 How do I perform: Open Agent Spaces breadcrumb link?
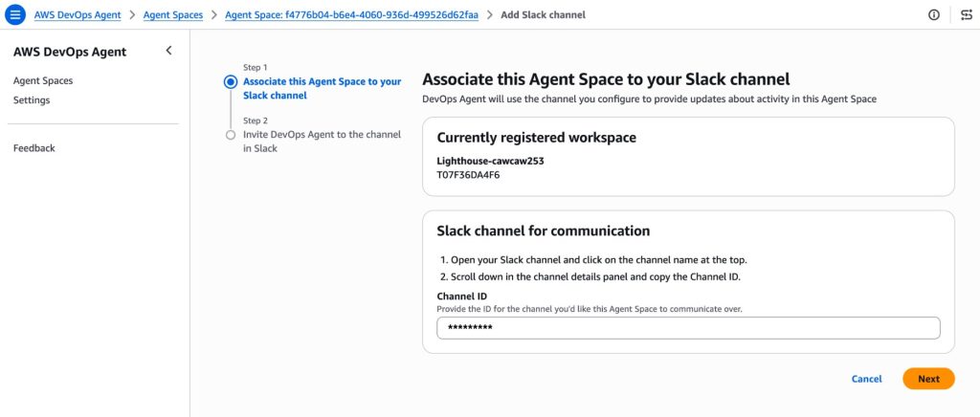172,15
